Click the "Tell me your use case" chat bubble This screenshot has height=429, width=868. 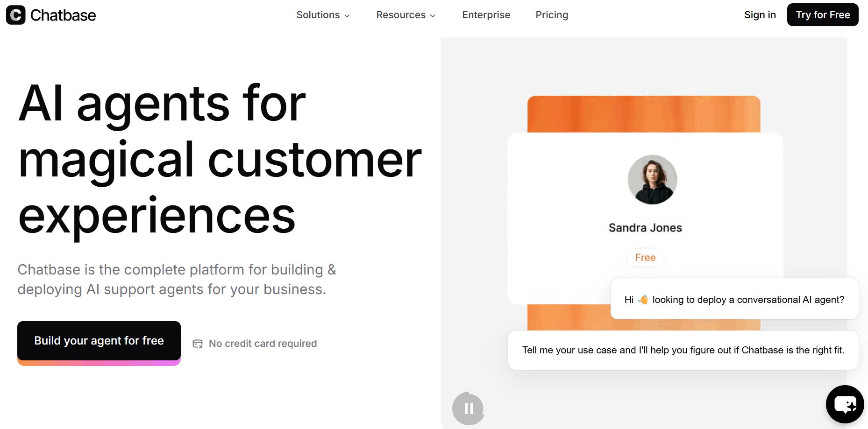(683, 350)
